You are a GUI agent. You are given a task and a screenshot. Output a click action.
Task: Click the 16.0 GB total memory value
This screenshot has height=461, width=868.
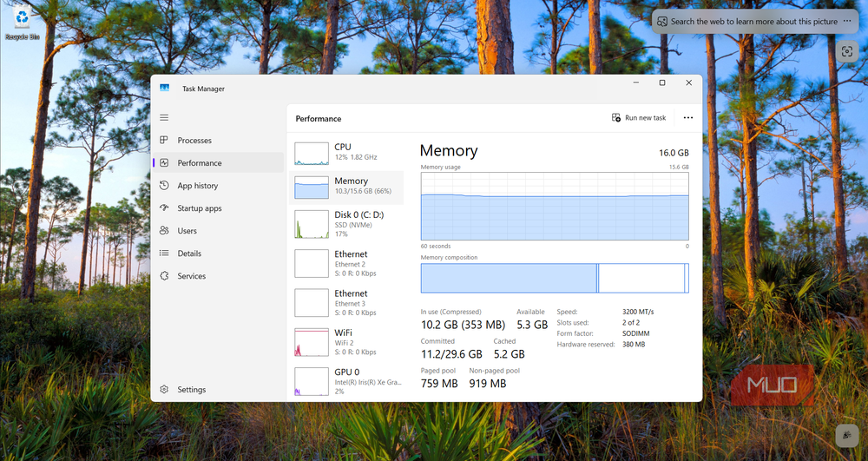click(674, 153)
